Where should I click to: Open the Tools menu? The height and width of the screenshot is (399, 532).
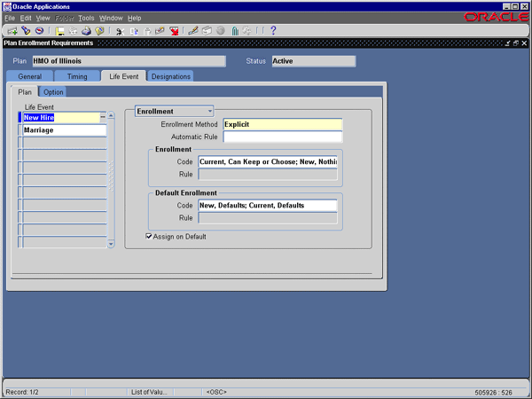(86, 19)
